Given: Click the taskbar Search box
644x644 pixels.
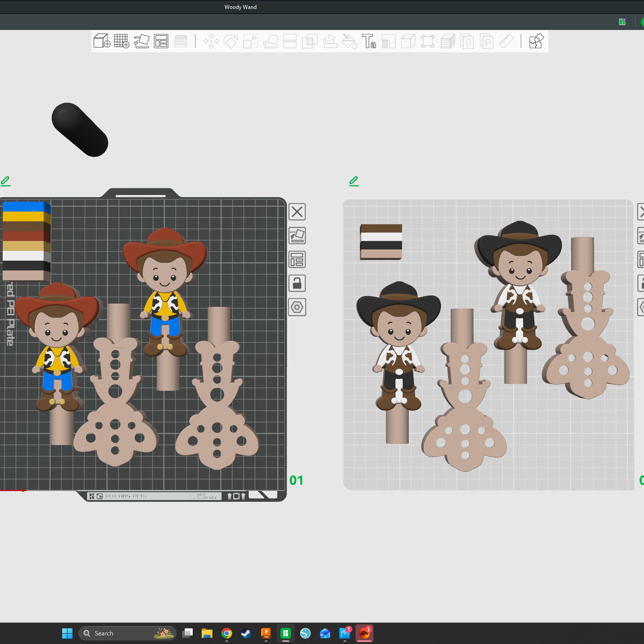Looking at the screenshot, I should pos(127,633).
